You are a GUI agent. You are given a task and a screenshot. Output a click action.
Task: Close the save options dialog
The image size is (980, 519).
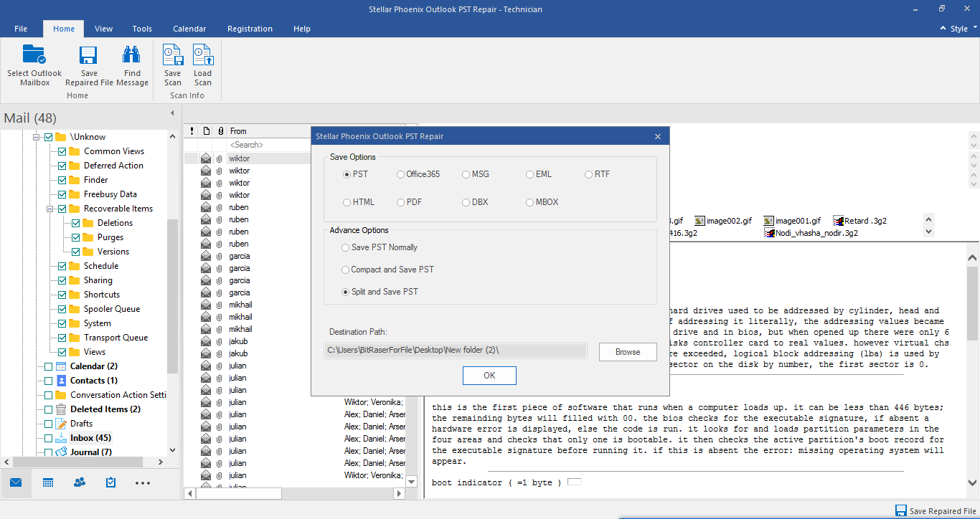(x=658, y=136)
